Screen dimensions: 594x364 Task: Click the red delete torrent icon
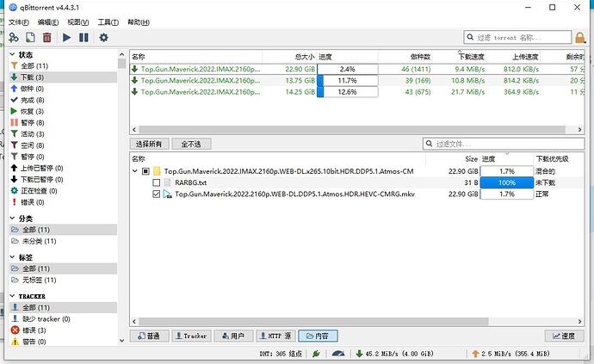46,38
